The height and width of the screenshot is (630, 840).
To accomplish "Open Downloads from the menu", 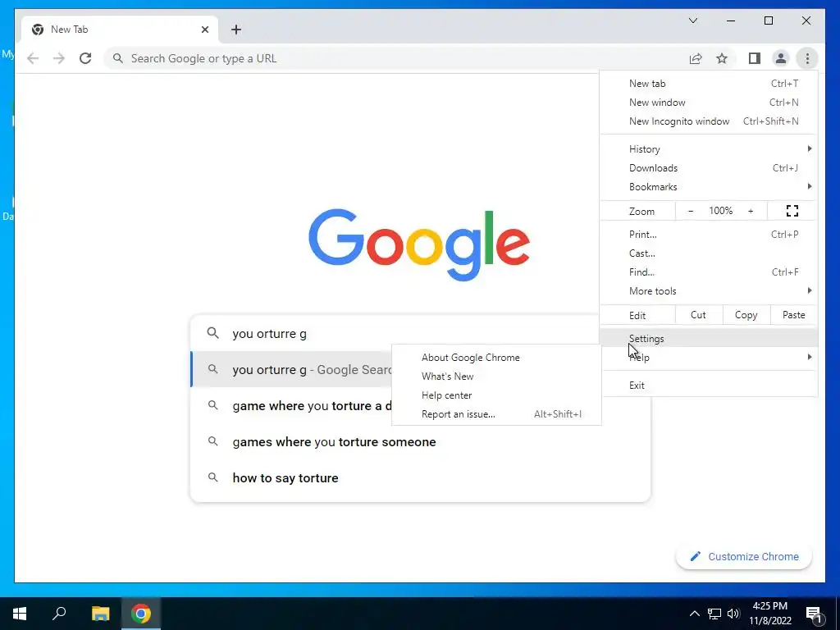I will 709,167.
